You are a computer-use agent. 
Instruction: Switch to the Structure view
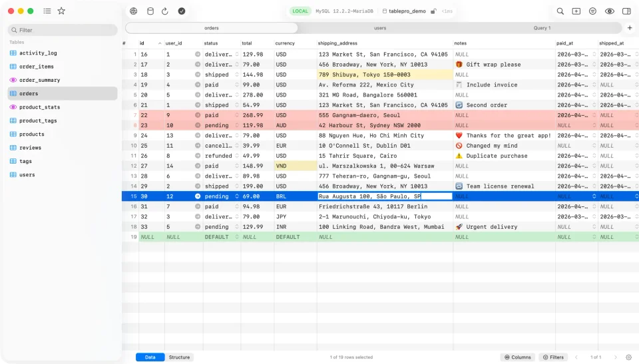click(179, 357)
